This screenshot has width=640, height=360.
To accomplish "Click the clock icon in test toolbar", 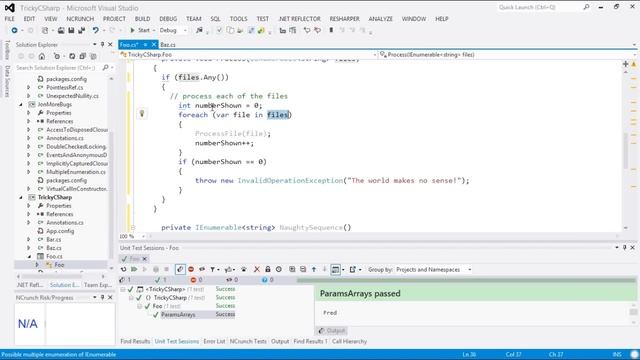I will tap(279, 269).
